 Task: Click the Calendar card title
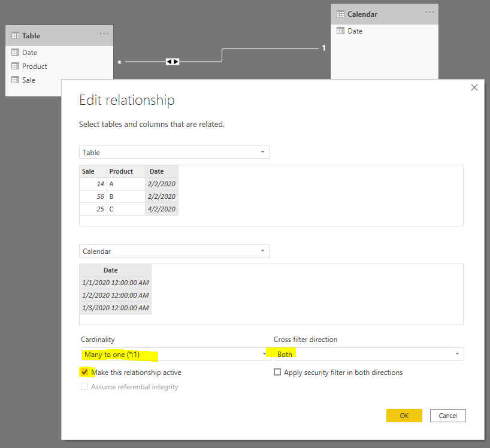pos(362,14)
